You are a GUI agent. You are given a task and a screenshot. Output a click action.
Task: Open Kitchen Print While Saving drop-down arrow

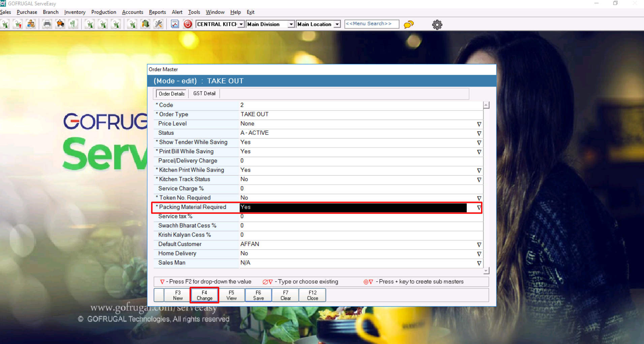point(479,170)
